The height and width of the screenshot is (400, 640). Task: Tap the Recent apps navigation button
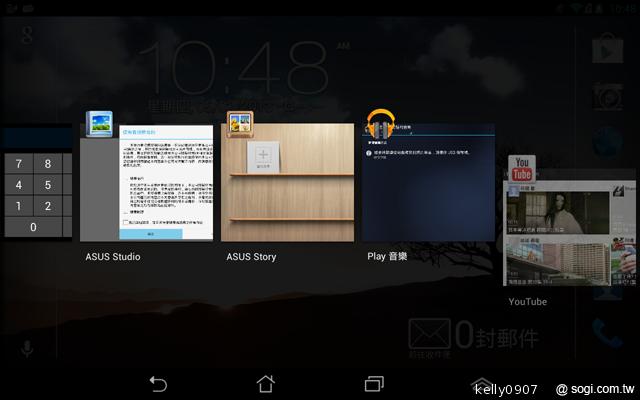tap(374, 384)
